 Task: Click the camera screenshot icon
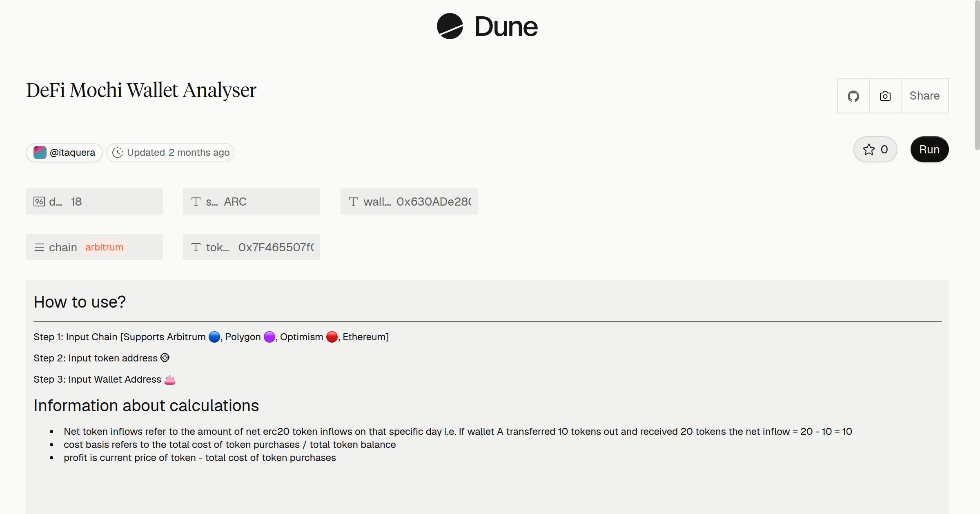coord(885,96)
